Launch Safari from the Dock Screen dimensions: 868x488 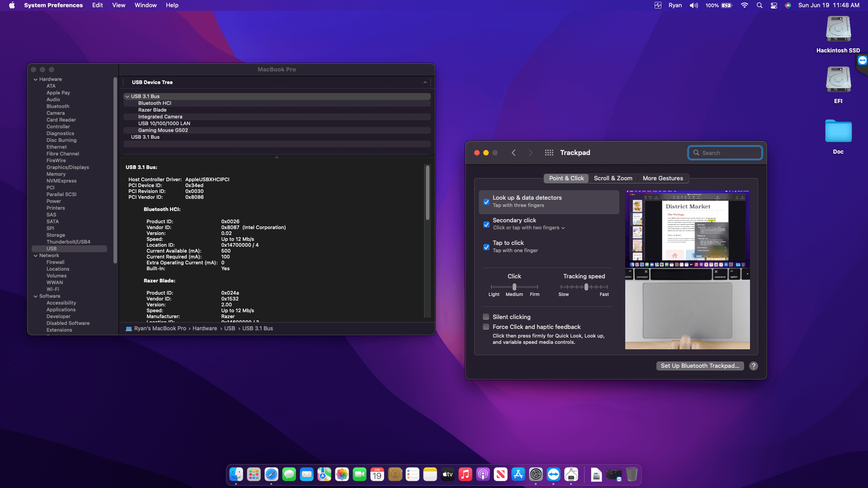pyautogui.click(x=271, y=474)
